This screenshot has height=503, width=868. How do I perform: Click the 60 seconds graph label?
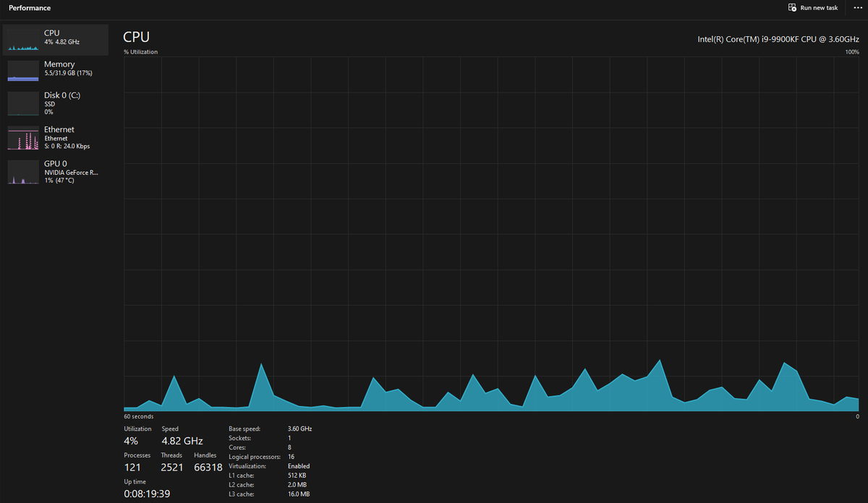[x=138, y=416]
